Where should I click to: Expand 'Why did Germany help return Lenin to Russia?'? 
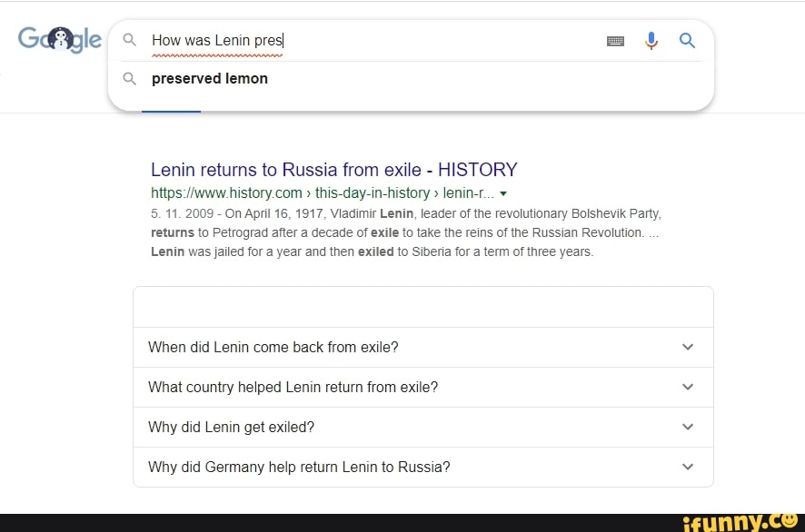(301, 467)
